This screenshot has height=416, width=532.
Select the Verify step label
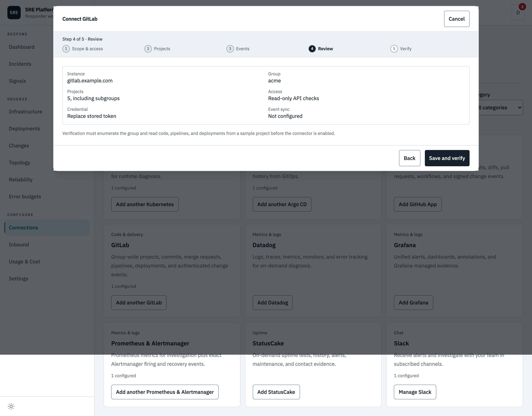pyautogui.click(x=406, y=49)
